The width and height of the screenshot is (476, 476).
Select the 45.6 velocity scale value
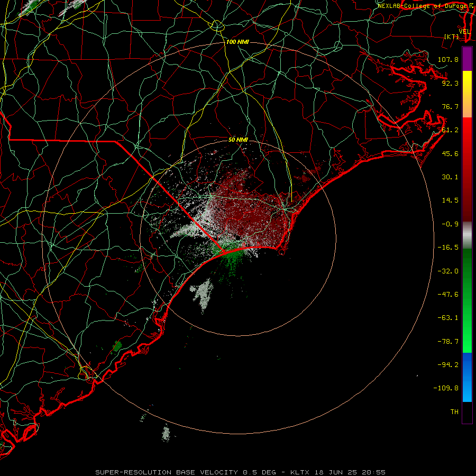click(x=450, y=153)
